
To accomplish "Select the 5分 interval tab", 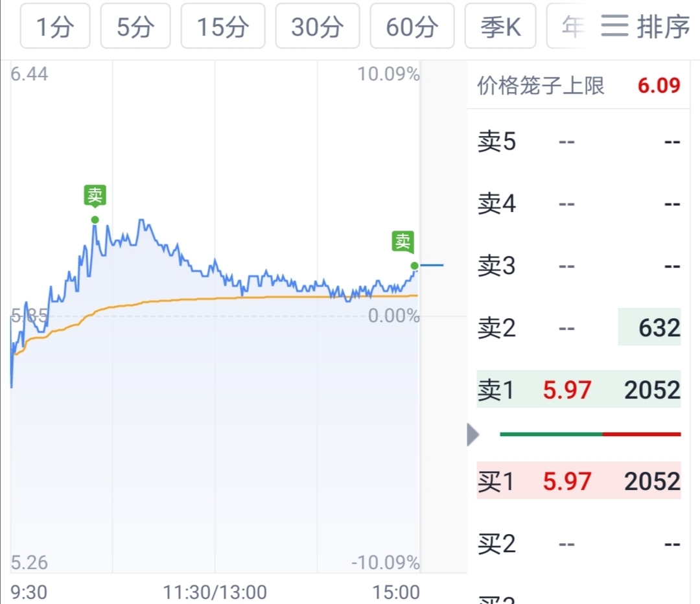I will [135, 27].
